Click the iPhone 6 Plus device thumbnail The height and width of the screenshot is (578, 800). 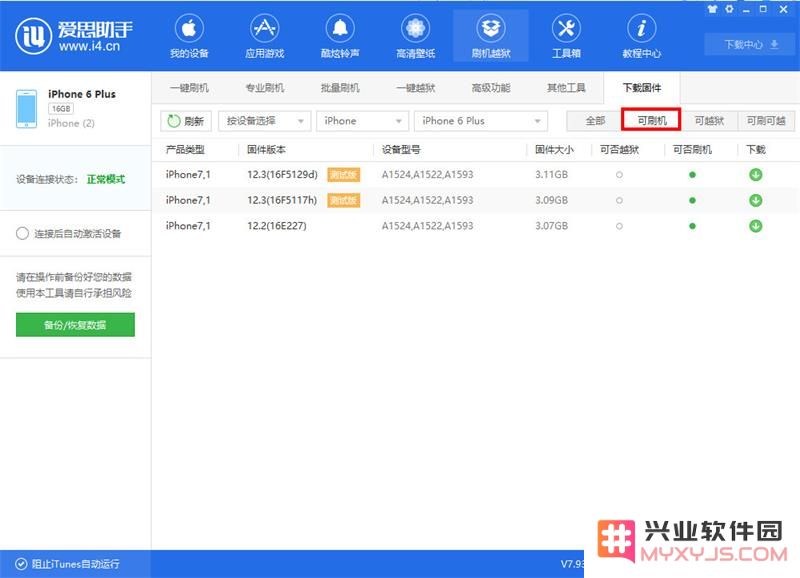pos(27,109)
